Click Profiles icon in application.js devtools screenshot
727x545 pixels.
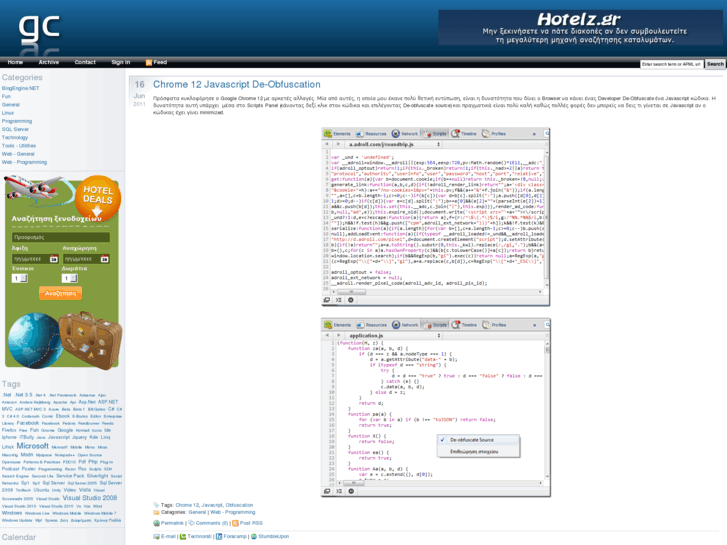click(486, 325)
